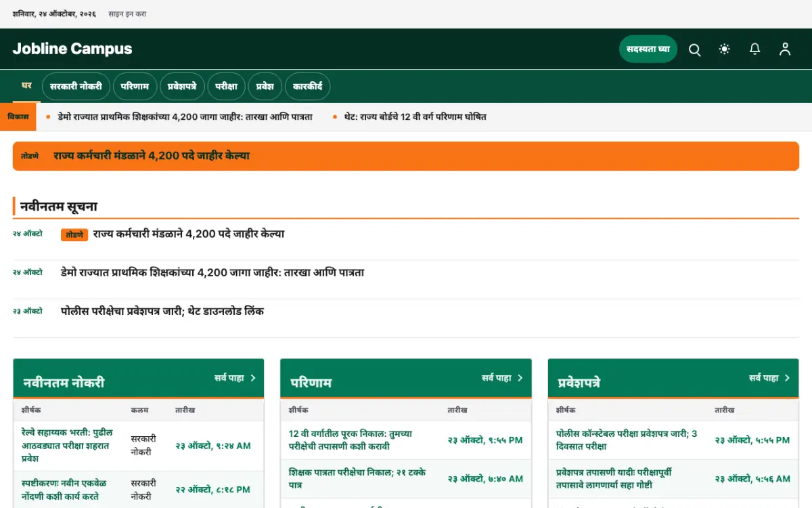Click the सदस्यता घ्या subscribe button

(x=648, y=49)
